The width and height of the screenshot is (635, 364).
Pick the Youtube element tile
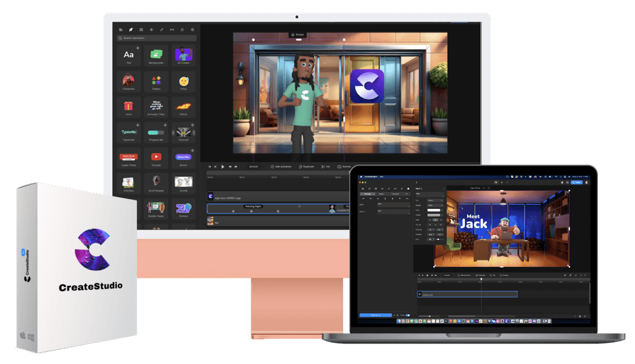pyautogui.click(x=156, y=159)
